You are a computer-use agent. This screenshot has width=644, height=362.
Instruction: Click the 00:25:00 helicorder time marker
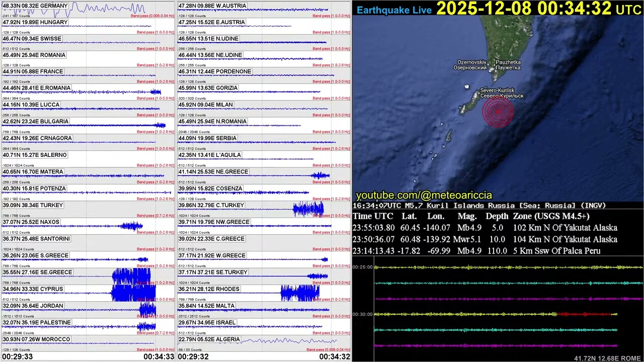363,267
